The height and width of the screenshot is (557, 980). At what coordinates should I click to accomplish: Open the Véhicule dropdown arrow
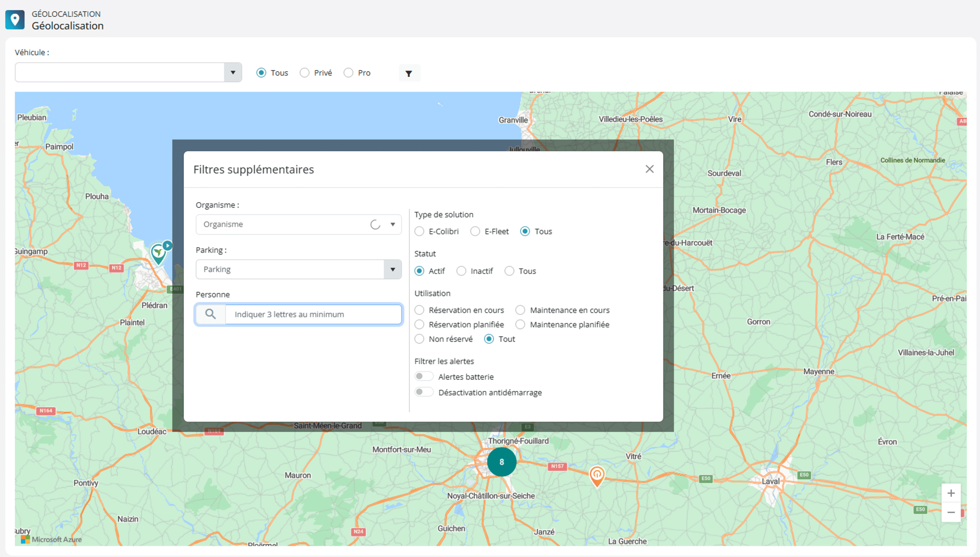click(x=232, y=73)
